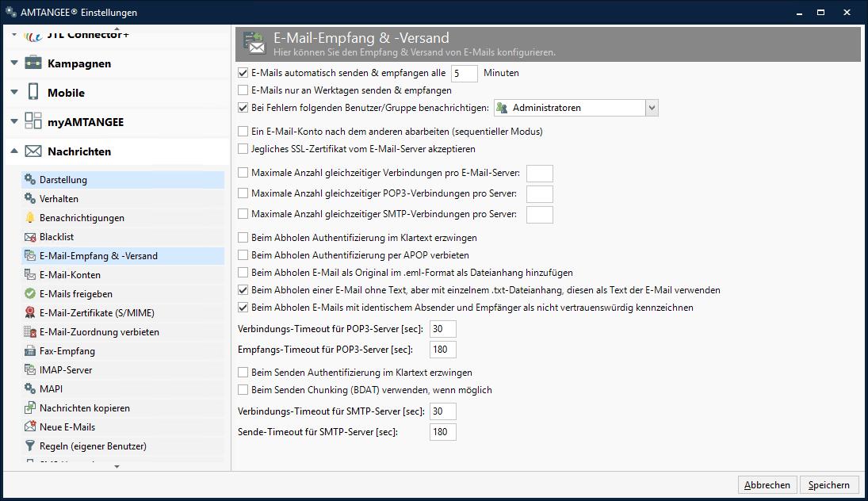The image size is (868, 501).
Task: Click the myAMTANGEE grid icon
Action: (33, 120)
